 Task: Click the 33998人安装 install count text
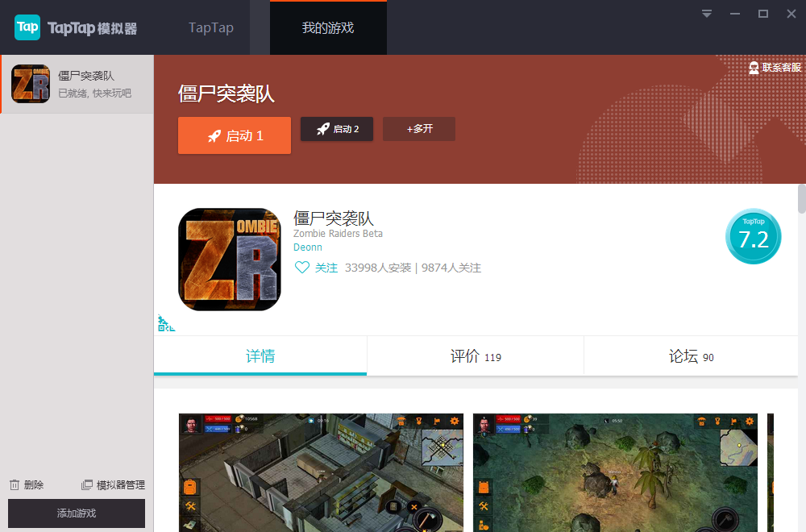coord(378,268)
